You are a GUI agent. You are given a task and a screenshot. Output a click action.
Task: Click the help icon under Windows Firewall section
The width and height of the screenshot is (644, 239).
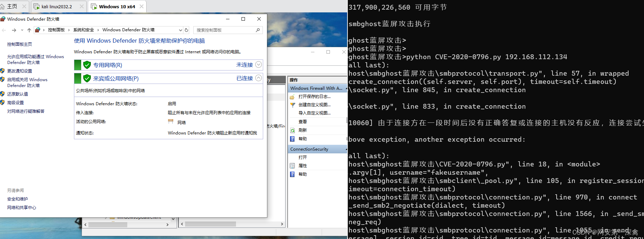(292, 139)
